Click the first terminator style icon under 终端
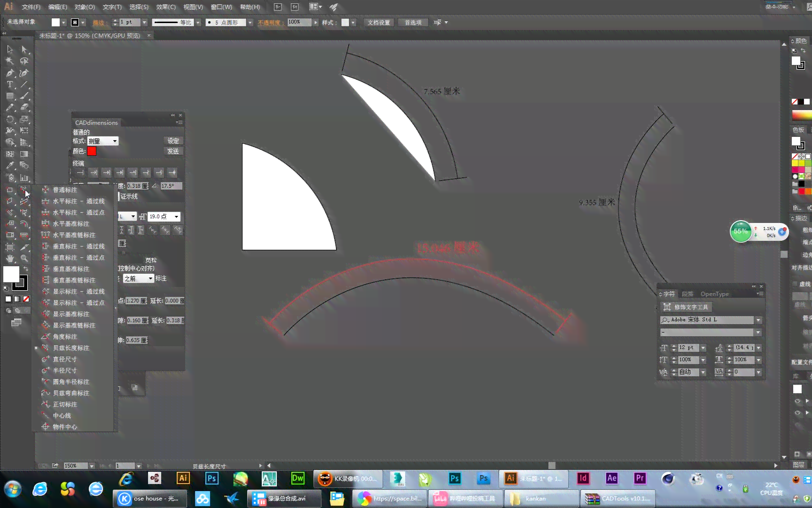This screenshot has width=812, height=508. click(x=80, y=173)
